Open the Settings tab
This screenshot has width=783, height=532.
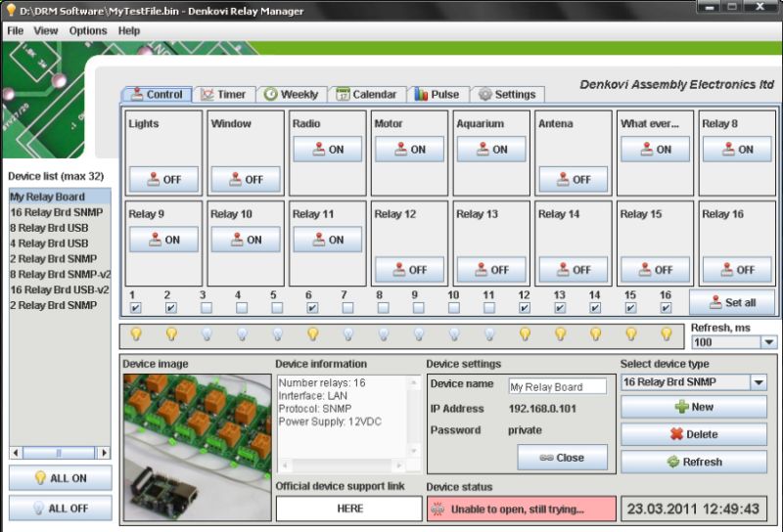pyautogui.click(x=507, y=94)
